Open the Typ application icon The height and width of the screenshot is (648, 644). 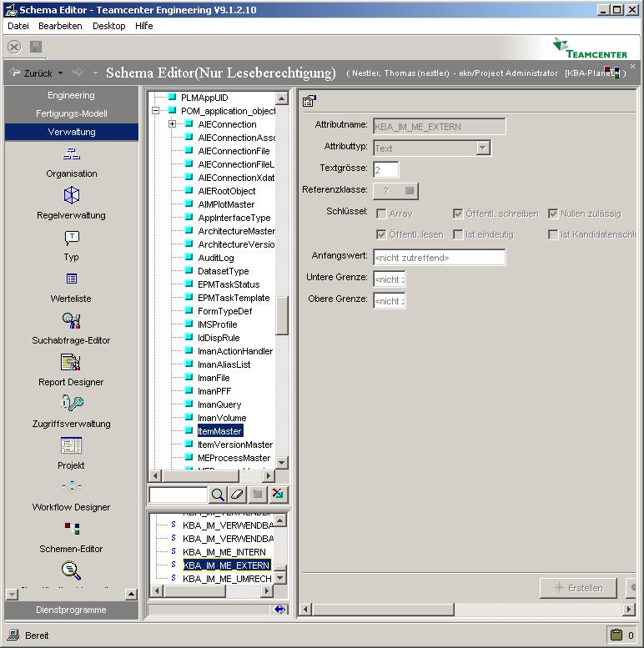(x=72, y=237)
